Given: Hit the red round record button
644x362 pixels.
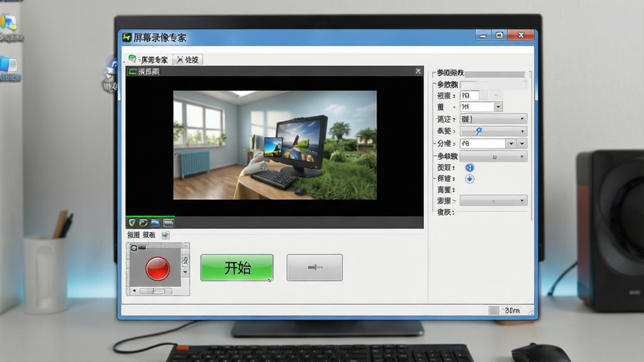Looking at the screenshot, I should (157, 269).
